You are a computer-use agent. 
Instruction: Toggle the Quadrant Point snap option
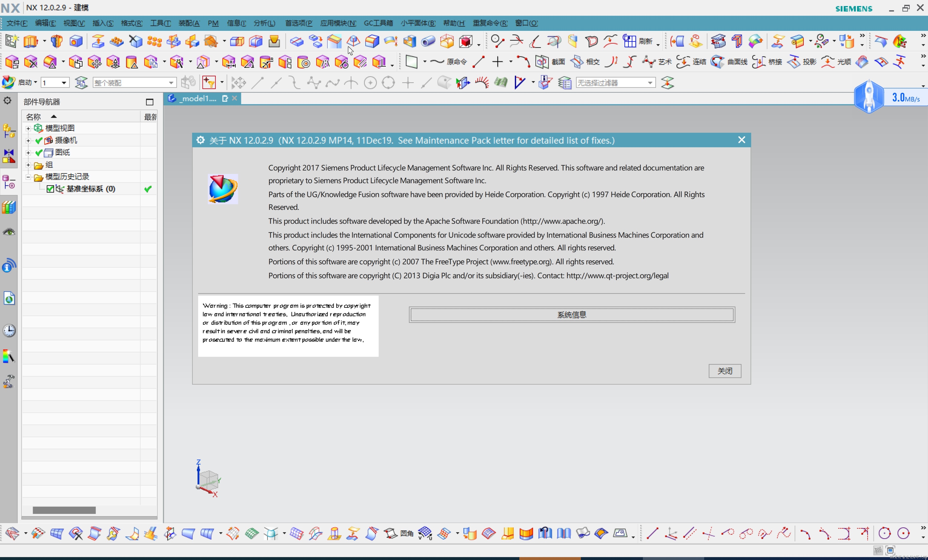click(x=388, y=83)
